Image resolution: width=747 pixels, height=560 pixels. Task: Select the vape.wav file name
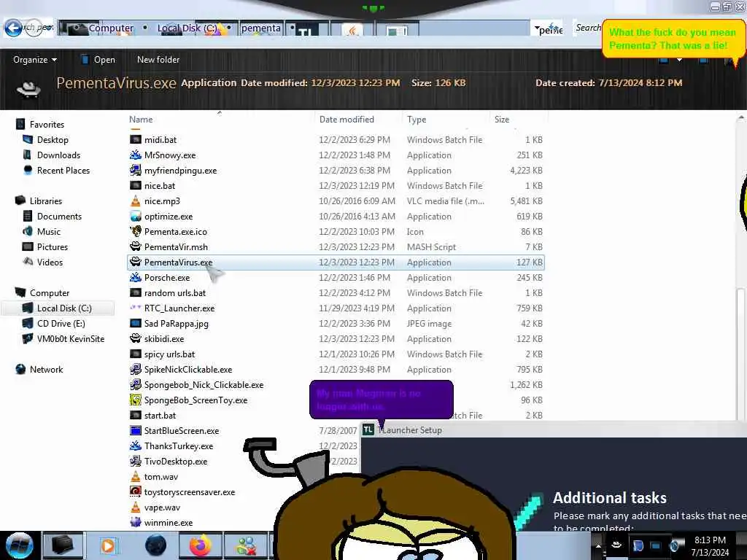pyautogui.click(x=162, y=507)
